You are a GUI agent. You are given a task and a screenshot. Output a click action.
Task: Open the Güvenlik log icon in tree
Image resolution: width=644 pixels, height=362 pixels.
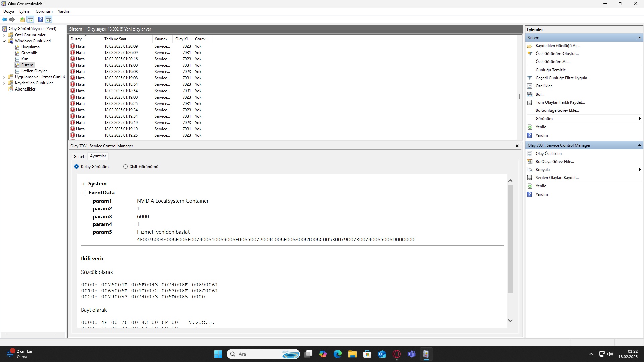pyautogui.click(x=17, y=53)
